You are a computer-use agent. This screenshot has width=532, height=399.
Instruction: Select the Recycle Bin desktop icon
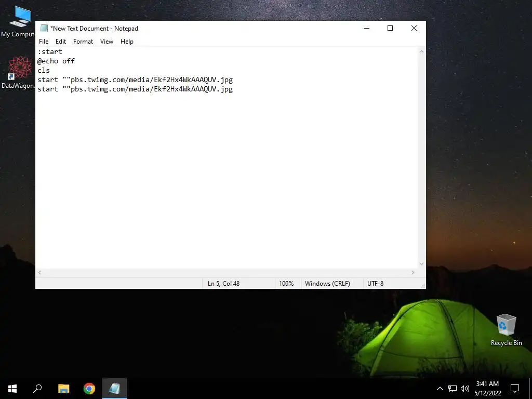pos(506,329)
